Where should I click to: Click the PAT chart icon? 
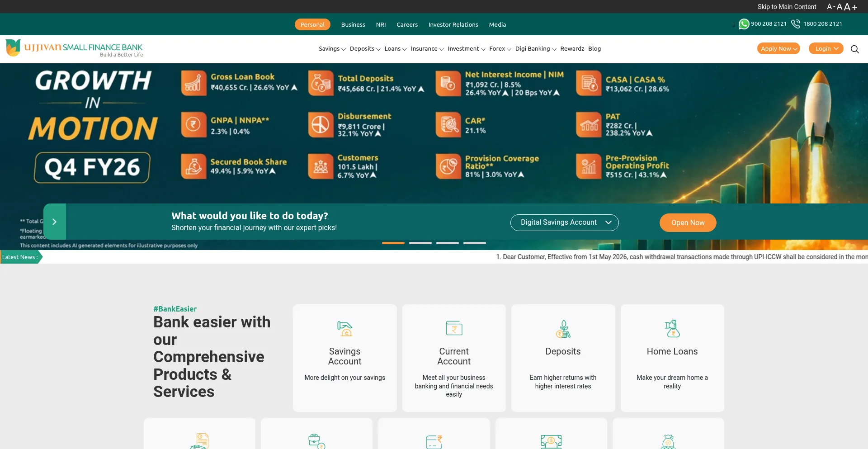click(589, 124)
